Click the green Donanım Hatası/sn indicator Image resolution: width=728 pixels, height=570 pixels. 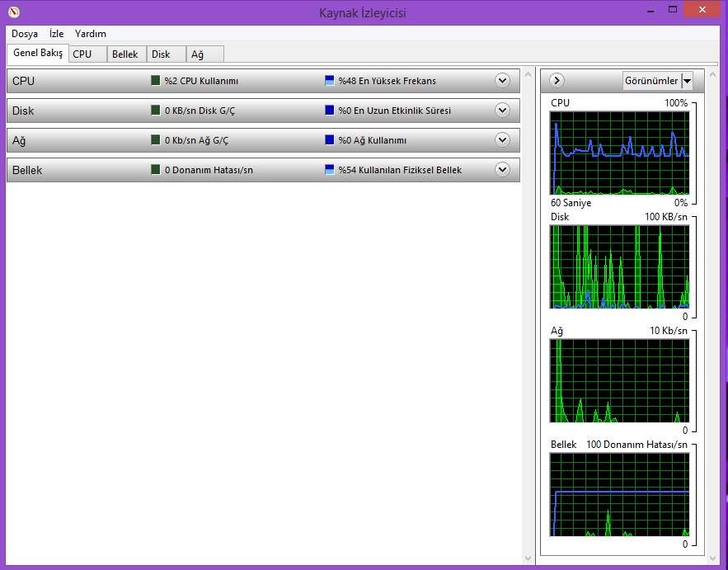click(156, 170)
